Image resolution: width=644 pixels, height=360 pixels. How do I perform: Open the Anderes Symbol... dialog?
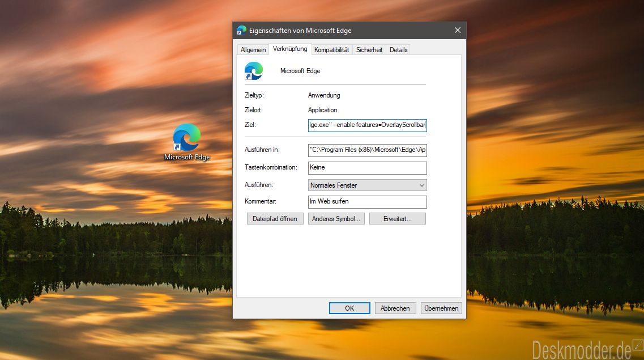pos(336,219)
